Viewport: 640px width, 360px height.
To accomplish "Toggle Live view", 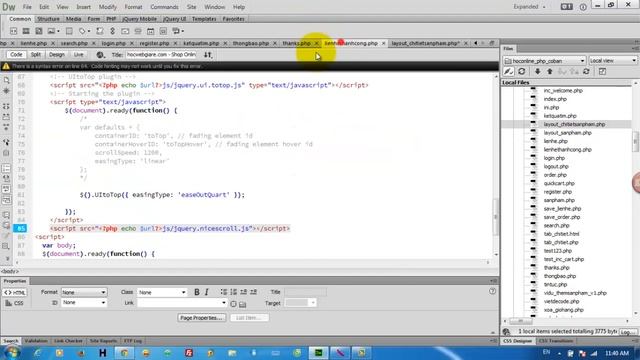I will 78,55.
